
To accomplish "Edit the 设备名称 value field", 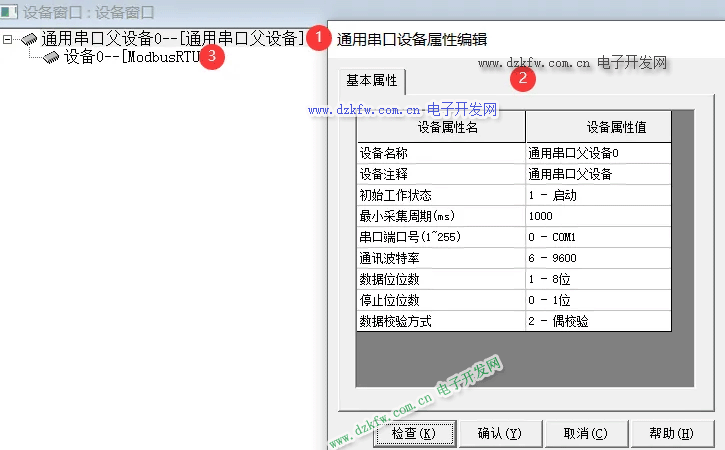I will [598, 153].
